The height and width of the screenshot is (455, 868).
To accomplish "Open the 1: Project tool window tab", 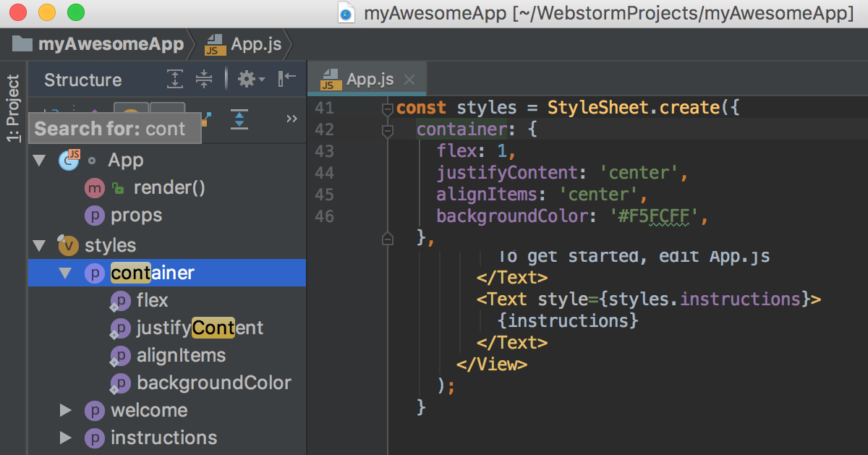I will pyautogui.click(x=13, y=109).
